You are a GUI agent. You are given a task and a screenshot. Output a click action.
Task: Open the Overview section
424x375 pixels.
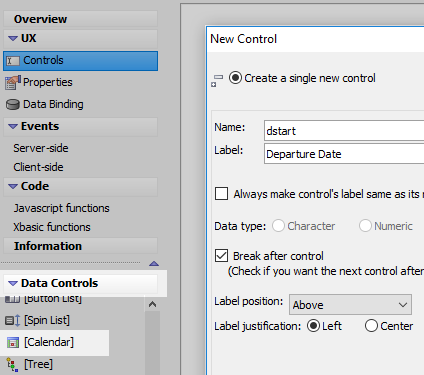tap(80, 19)
